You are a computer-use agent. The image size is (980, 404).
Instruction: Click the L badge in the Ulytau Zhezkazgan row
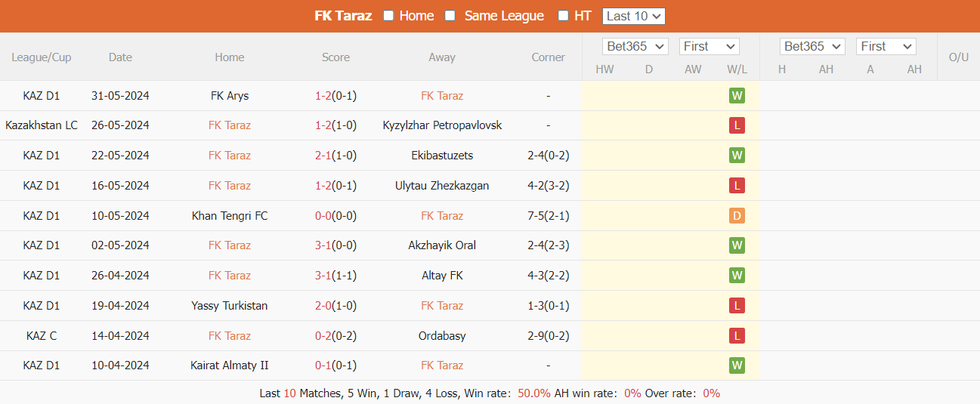(x=737, y=186)
